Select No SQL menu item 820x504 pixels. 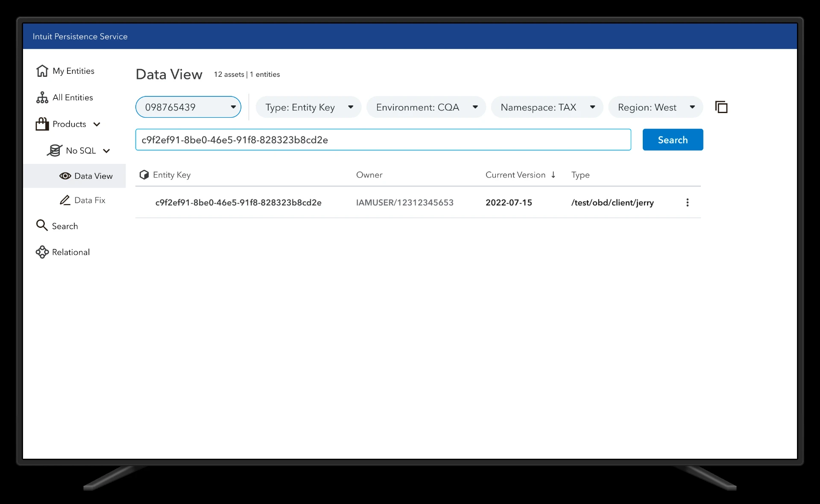[81, 150]
